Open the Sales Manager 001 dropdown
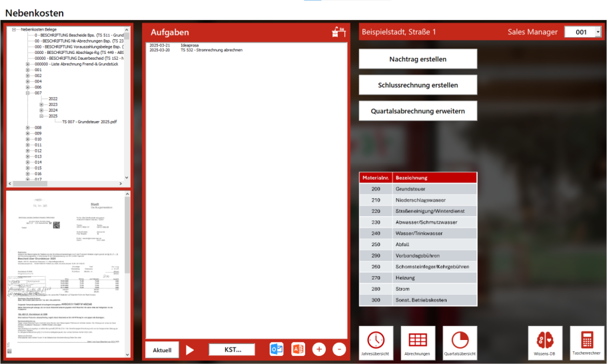607x364 pixels. click(x=598, y=32)
